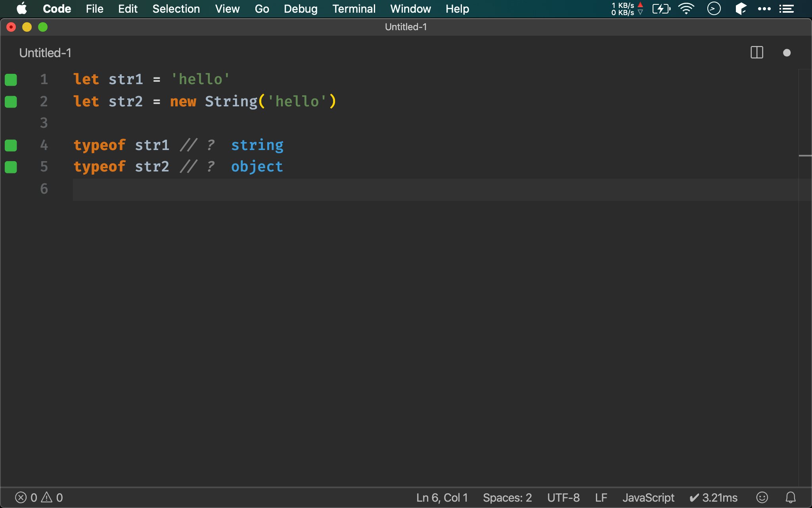Screen dimensions: 812x508
Task: Click the split editor icon
Action: pyautogui.click(x=756, y=52)
